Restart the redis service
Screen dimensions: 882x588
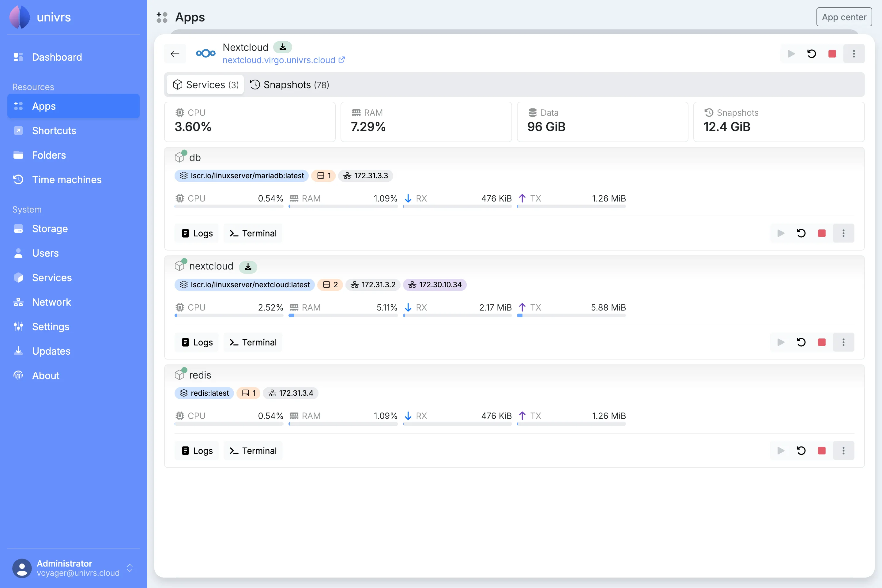click(801, 451)
